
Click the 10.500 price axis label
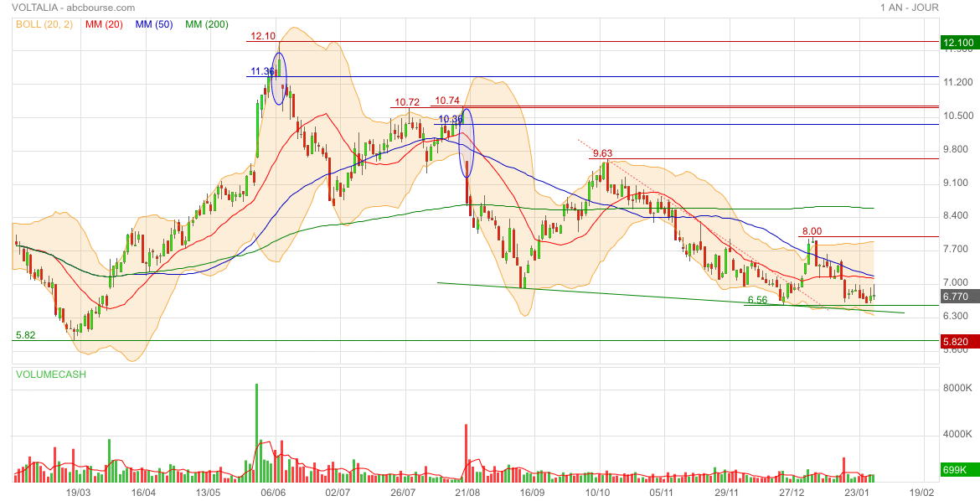[x=958, y=116]
